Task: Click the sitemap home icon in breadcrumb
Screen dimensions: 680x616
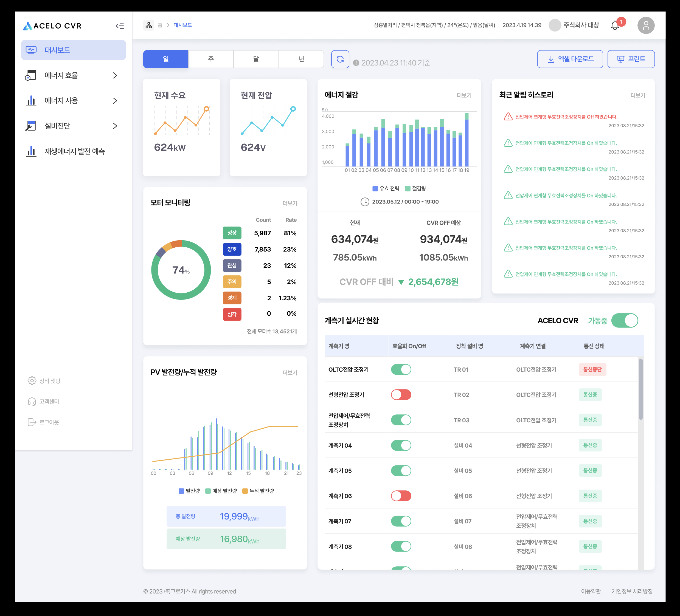Action: [148, 25]
